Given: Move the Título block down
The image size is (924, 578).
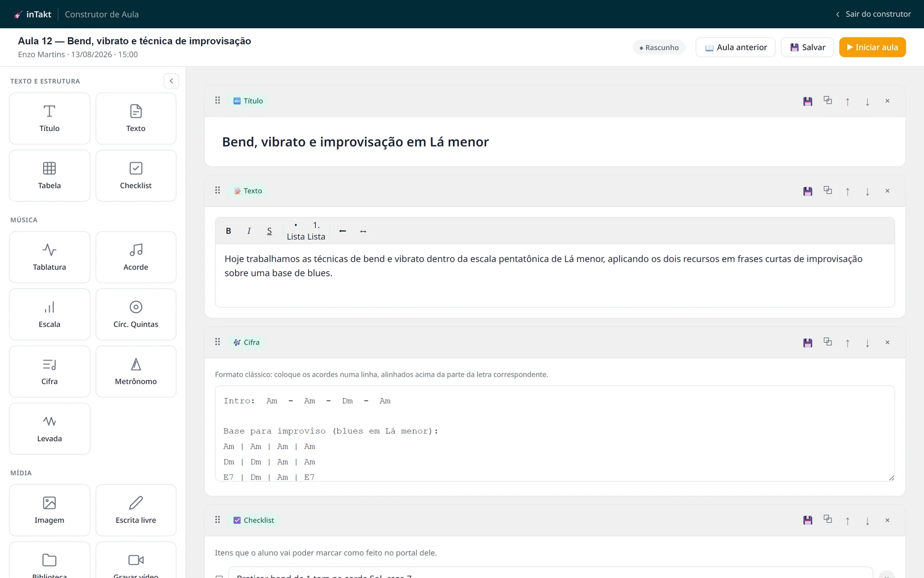Looking at the screenshot, I should click(868, 101).
